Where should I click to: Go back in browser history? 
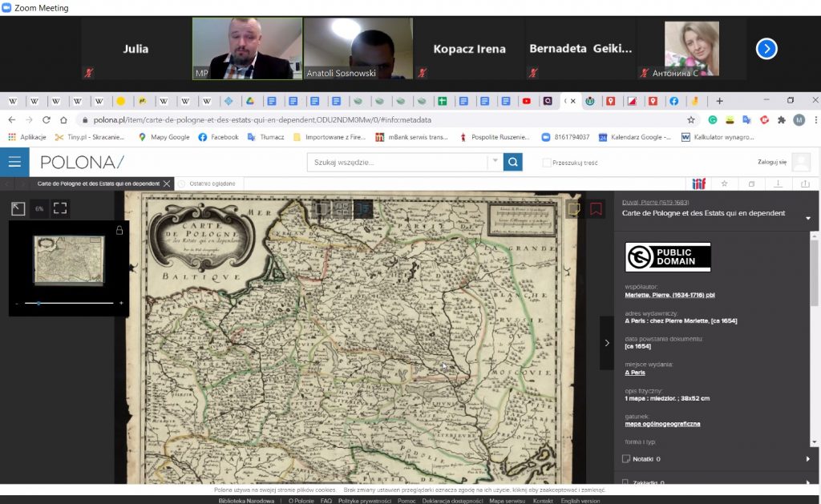[x=11, y=120]
